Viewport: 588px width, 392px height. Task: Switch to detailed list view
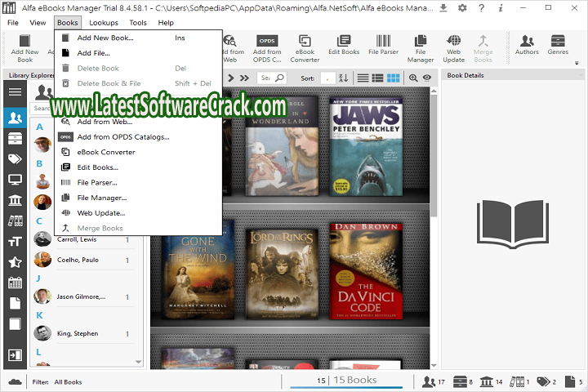coord(377,78)
